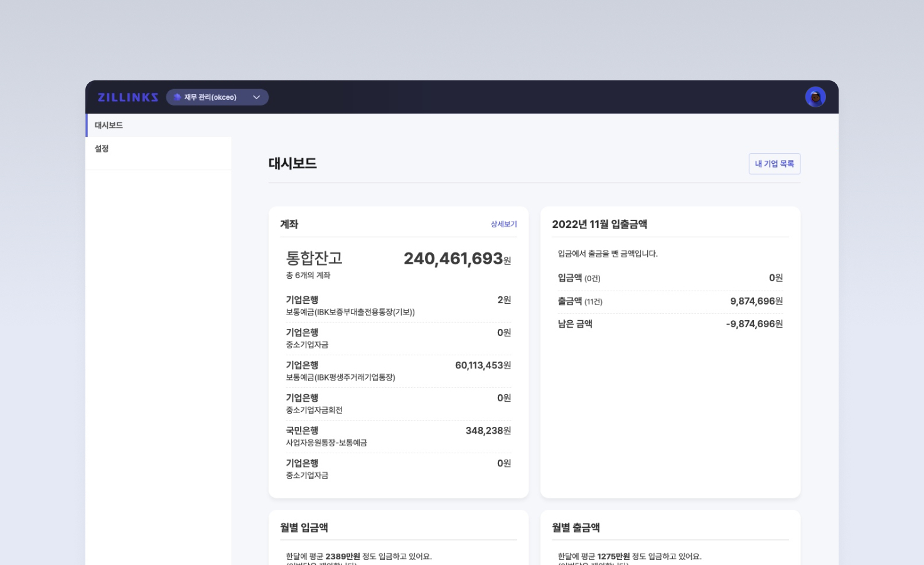The height and width of the screenshot is (565, 924).
Task: Click the ZILLINKS logo
Action: pyautogui.click(x=128, y=97)
